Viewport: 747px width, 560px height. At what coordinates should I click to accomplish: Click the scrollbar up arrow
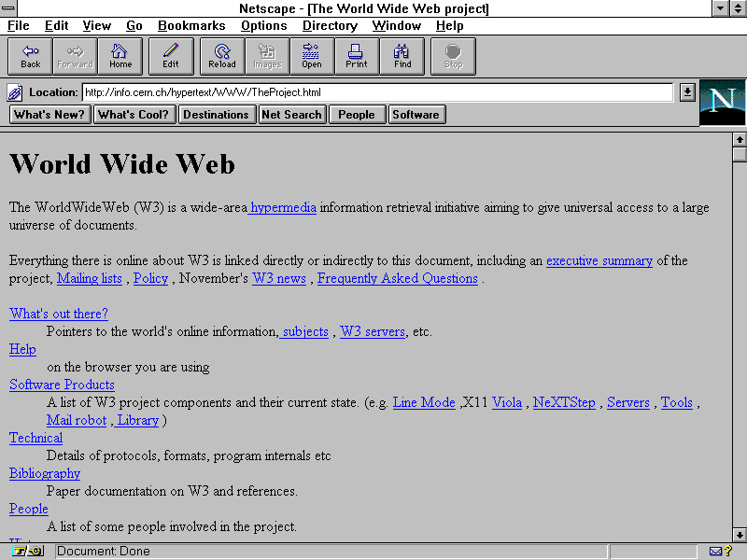coord(740,139)
